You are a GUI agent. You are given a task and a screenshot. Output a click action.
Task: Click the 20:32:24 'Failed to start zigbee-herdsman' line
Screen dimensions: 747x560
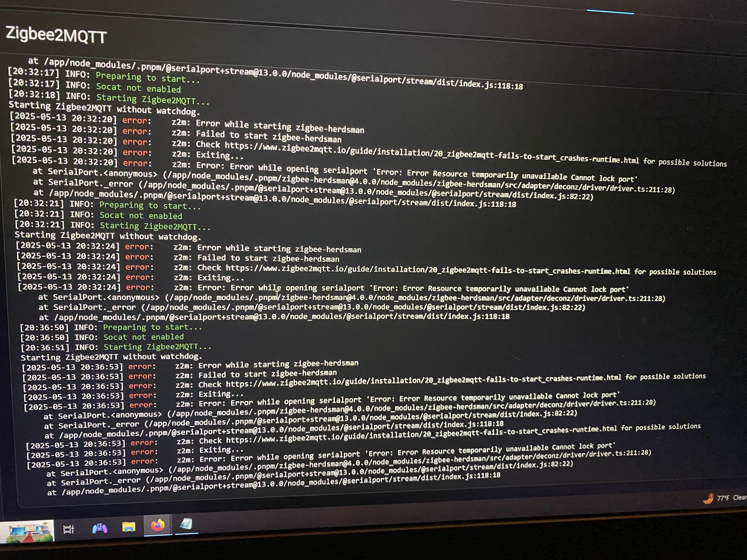click(x=178, y=257)
